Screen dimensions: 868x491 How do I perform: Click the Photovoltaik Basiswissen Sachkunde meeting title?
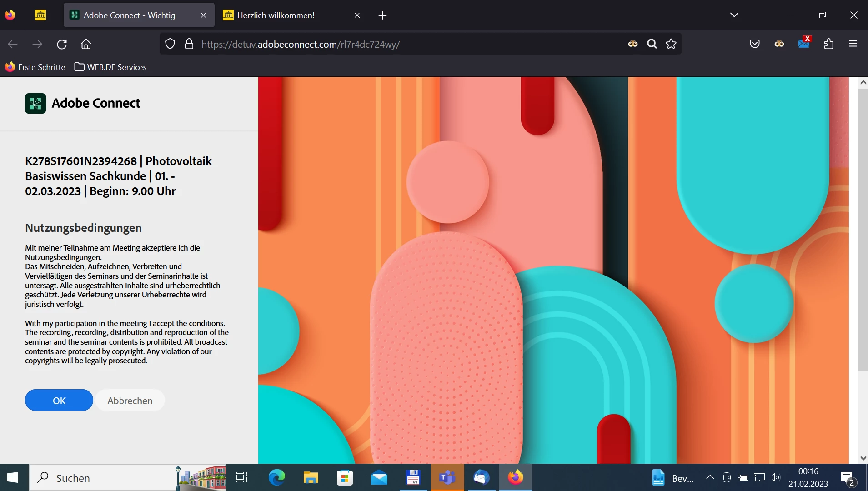(118, 176)
